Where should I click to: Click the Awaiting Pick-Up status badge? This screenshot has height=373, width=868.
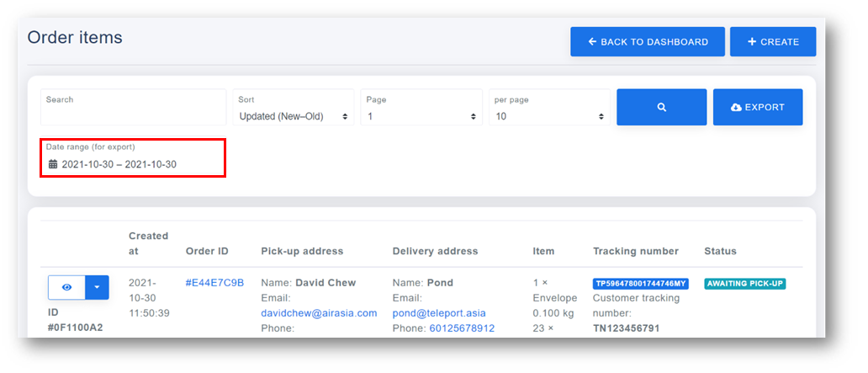(x=745, y=284)
